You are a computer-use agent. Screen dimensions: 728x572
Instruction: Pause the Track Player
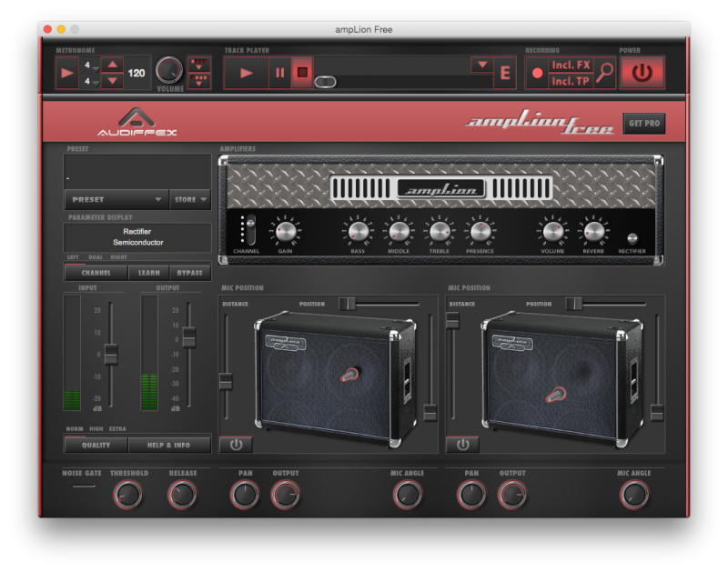[x=280, y=73]
